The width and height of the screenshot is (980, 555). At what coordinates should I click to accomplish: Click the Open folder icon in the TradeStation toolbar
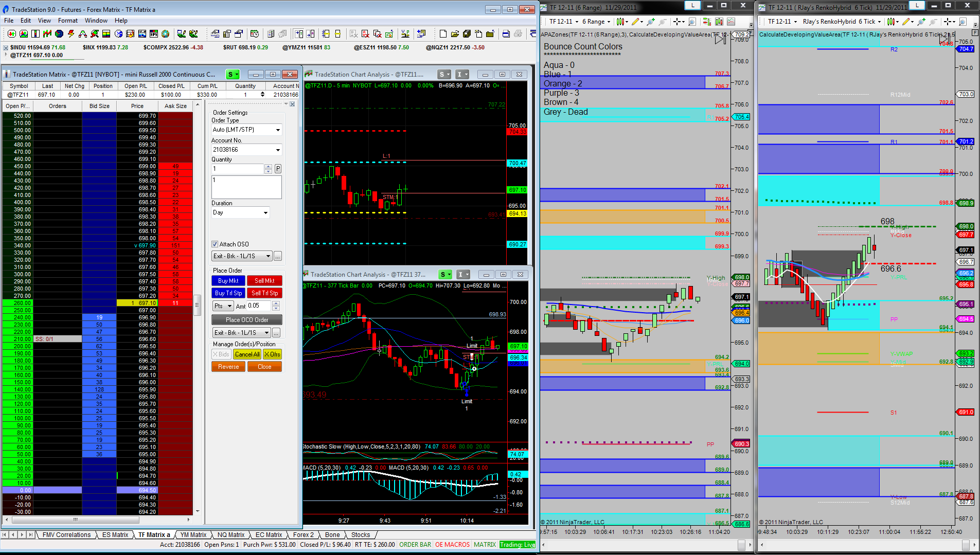455,34
